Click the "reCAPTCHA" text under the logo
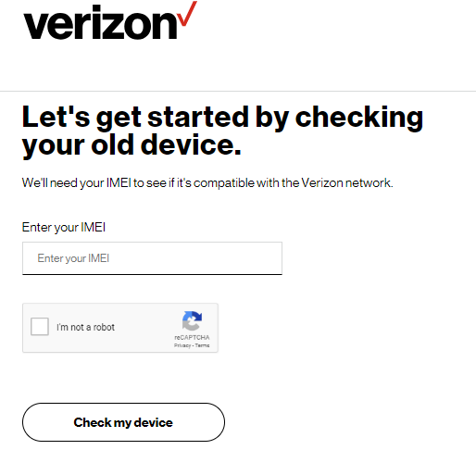 click(192, 337)
